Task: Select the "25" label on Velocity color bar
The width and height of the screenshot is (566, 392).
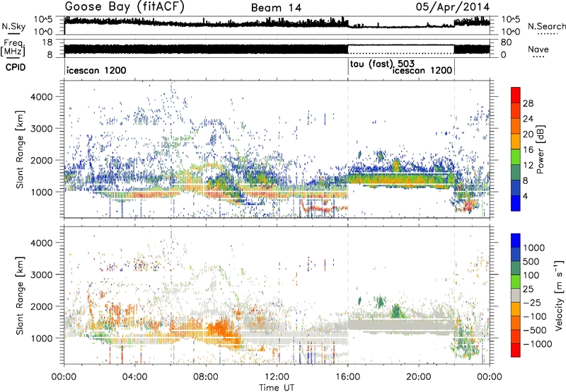Action: tap(528, 289)
